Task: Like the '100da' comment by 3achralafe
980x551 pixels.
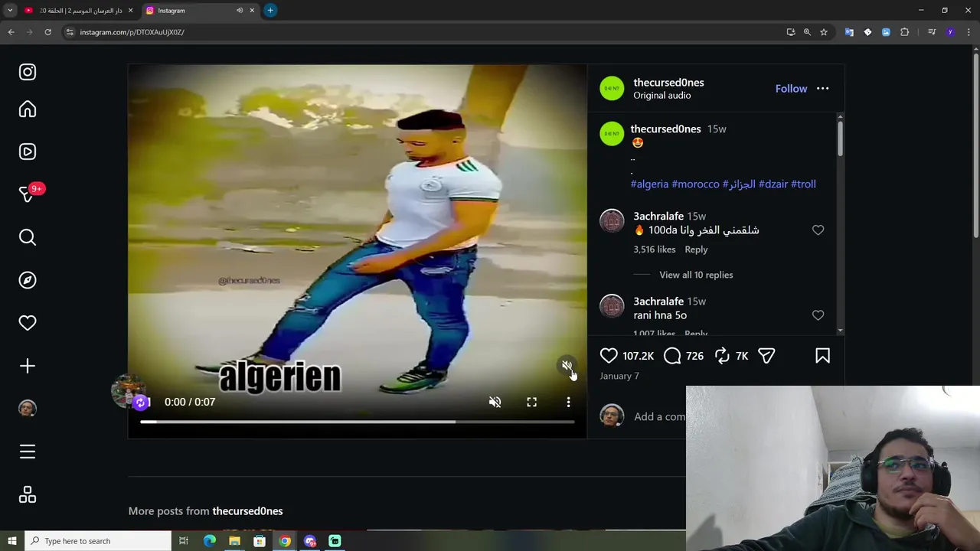Action: tap(818, 230)
